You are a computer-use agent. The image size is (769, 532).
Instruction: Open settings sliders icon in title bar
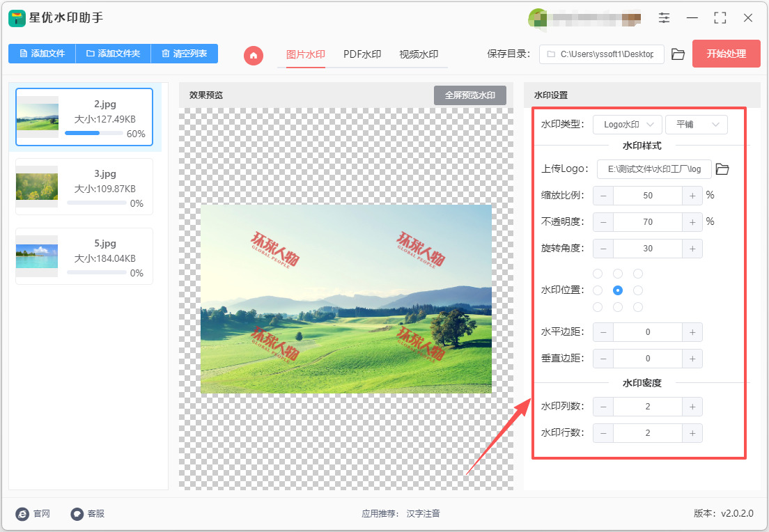[x=664, y=18]
